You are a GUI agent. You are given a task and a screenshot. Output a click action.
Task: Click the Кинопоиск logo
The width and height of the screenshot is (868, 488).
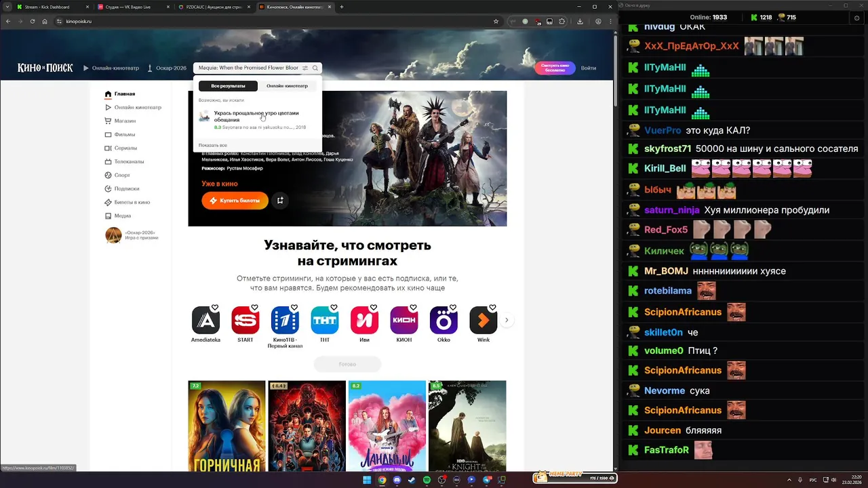pyautogui.click(x=45, y=68)
